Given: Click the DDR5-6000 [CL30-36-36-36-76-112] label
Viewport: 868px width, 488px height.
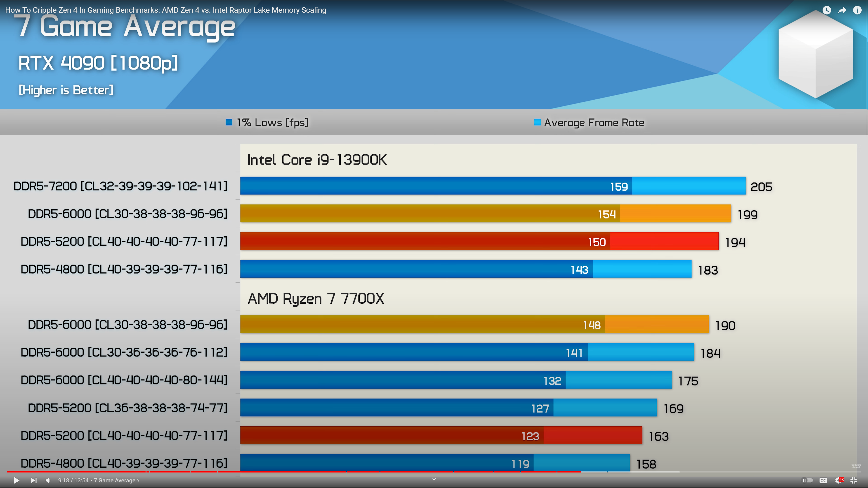Looking at the screenshot, I should tap(124, 352).
